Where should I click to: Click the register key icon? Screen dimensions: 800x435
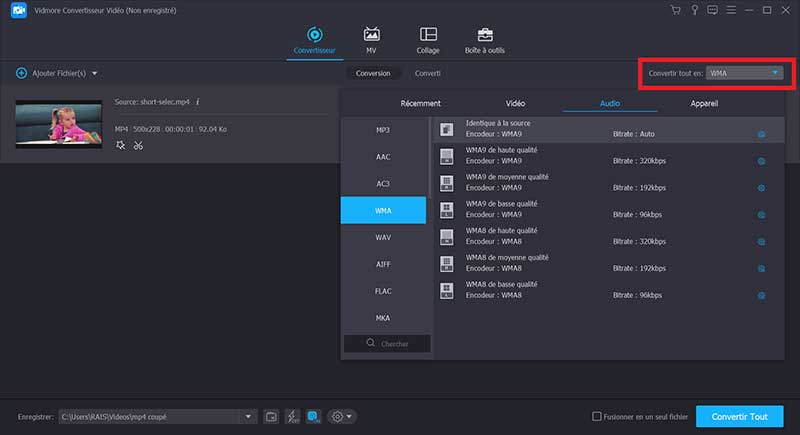(x=694, y=10)
